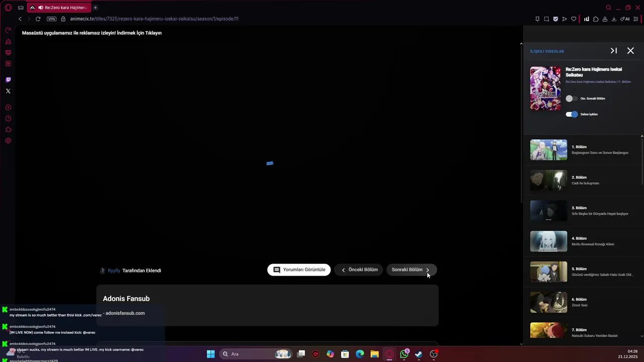Collapse related videos panel with skip-arrow icon
Viewport: 644px width, 362px height.
(614, 51)
